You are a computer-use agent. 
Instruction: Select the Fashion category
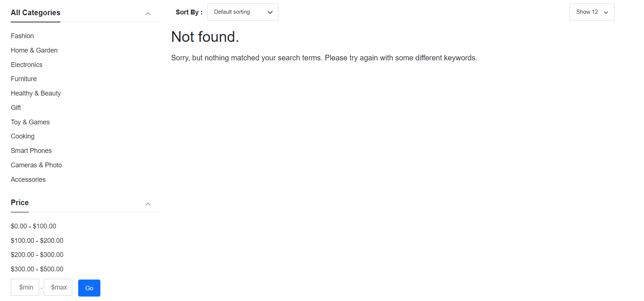[x=22, y=36]
